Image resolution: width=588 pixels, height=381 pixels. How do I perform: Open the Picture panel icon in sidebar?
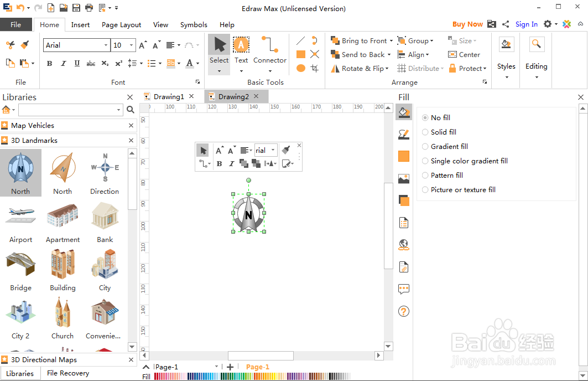coord(403,179)
